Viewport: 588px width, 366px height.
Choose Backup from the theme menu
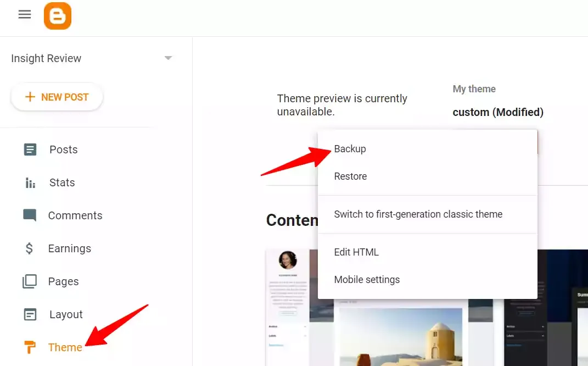click(428, 148)
